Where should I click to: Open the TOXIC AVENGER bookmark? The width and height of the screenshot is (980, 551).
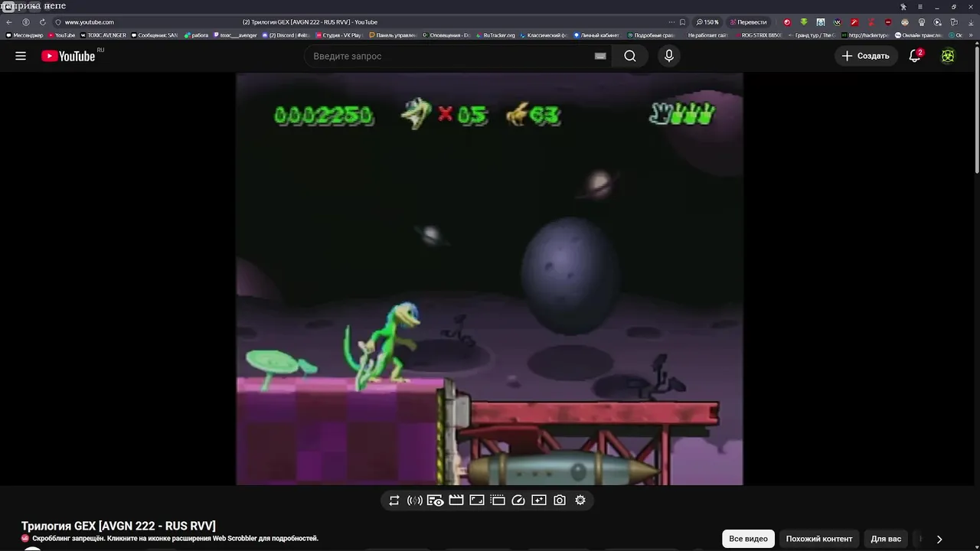[x=103, y=35]
